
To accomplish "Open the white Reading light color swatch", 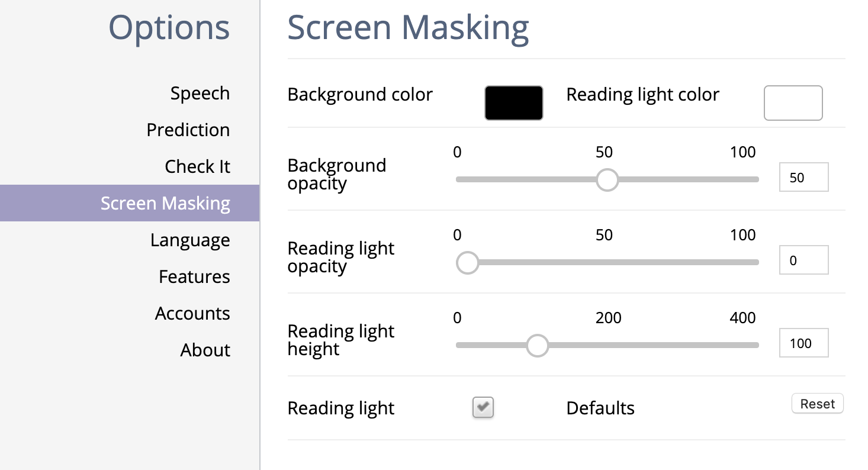I will (x=793, y=103).
